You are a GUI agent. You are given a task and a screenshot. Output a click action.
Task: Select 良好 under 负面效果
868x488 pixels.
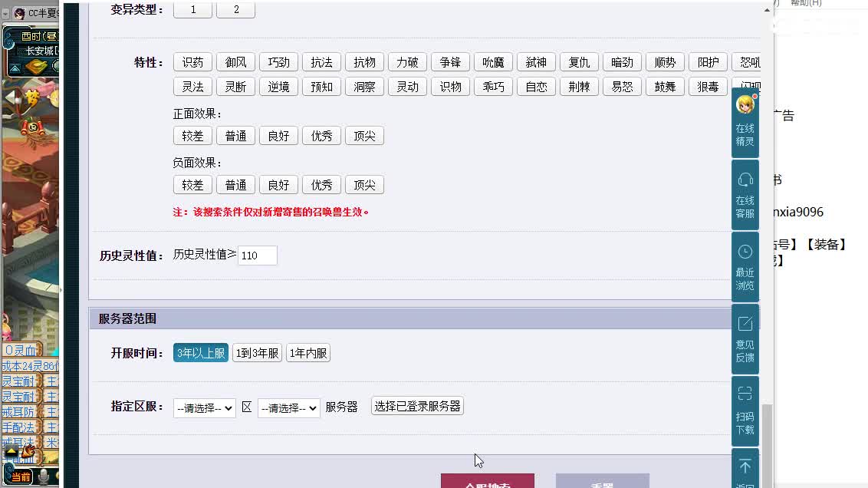[278, 184]
